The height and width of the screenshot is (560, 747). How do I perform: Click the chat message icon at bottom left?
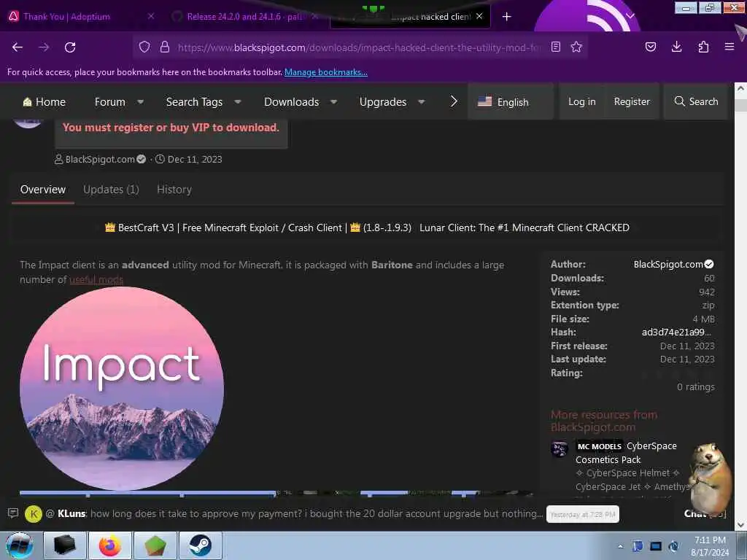click(13, 513)
